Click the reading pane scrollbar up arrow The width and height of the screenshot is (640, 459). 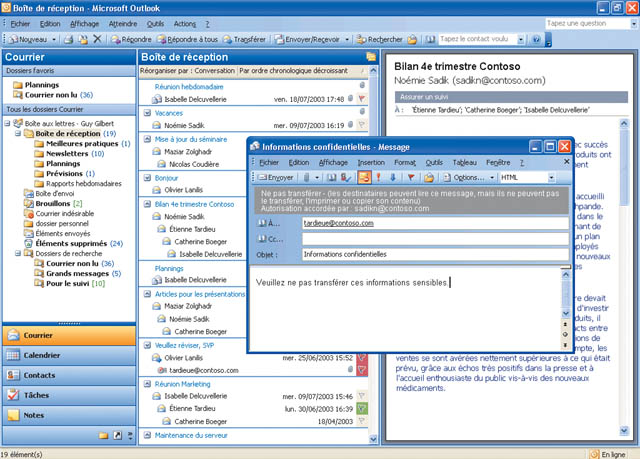click(624, 123)
